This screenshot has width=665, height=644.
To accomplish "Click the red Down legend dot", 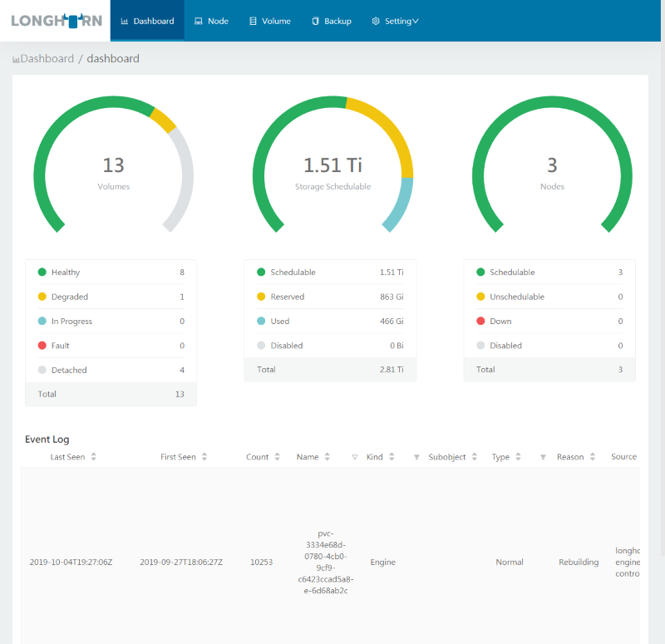I will point(480,321).
